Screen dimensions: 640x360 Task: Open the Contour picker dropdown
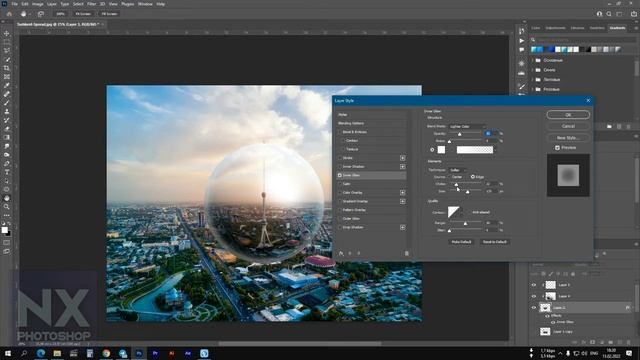point(461,213)
